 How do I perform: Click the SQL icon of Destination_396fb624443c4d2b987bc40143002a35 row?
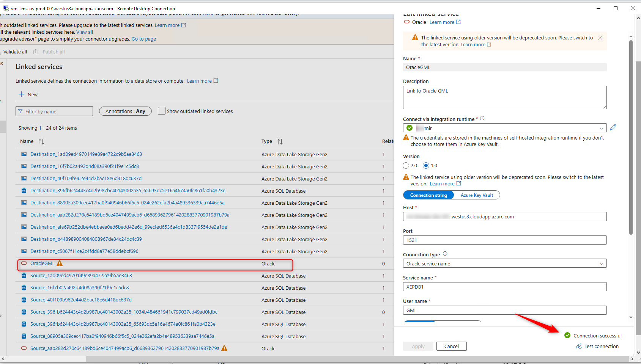24,190
